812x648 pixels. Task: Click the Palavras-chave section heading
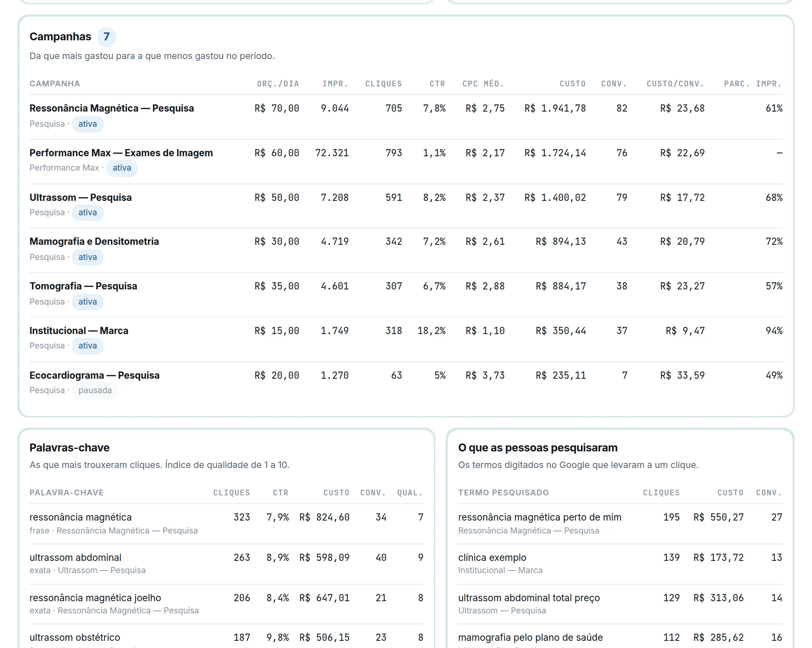69,447
